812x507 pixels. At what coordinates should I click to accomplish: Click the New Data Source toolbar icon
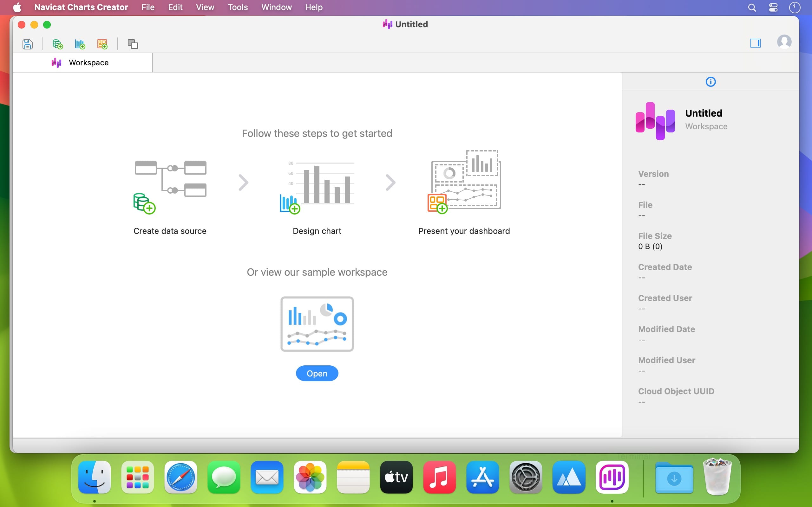(x=58, y=44)
